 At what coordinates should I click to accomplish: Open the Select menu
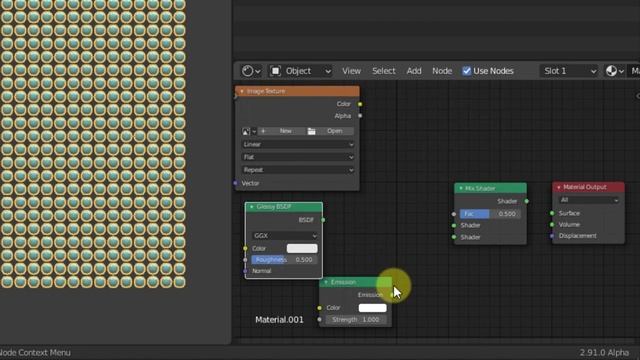(384, 71)
